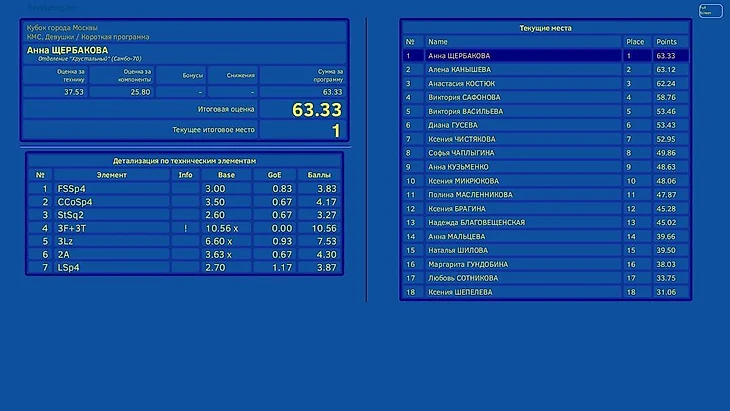Click the Base column header
The height and width of the screenshot is (411, 730).
(x=226, y=175)
